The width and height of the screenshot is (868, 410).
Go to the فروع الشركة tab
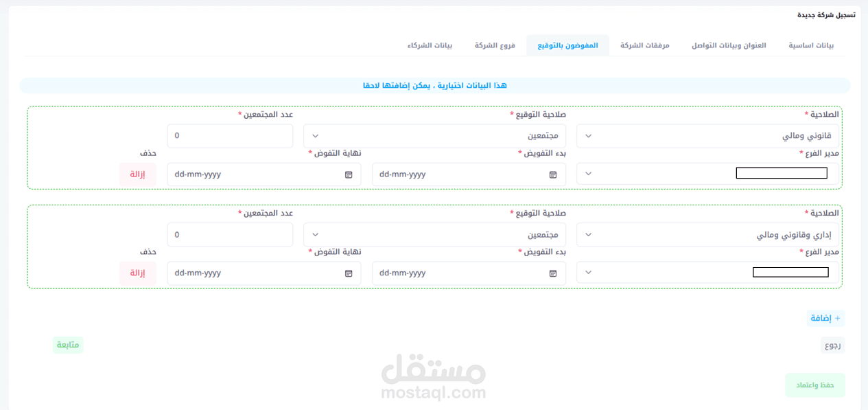[495, 45]
